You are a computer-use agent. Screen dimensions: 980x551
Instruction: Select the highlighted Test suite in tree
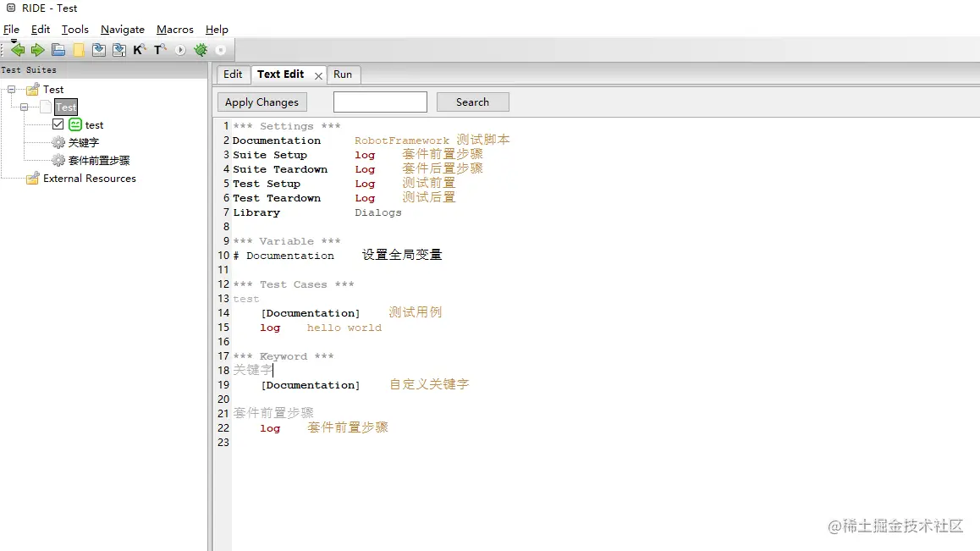pyautogui.click(x=66, y=107)
